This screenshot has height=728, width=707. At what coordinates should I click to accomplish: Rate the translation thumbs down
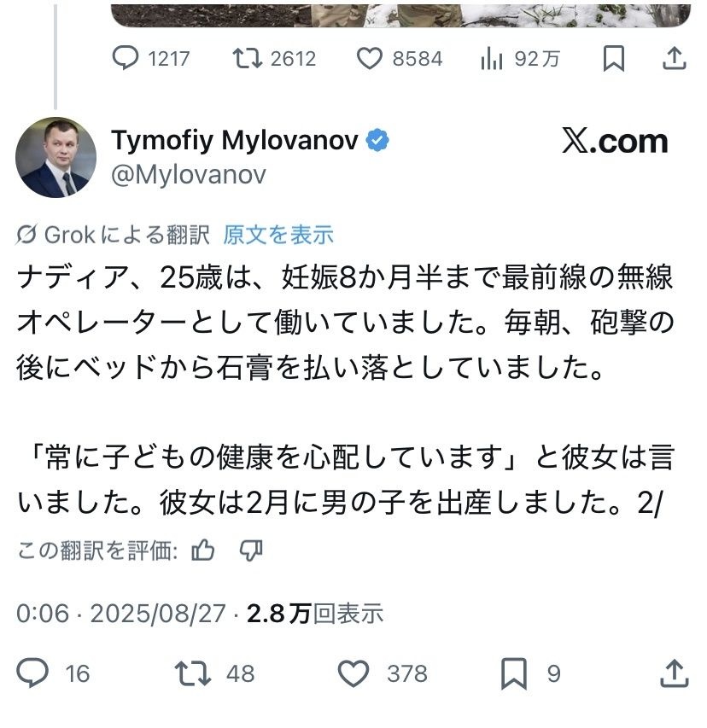pyautogui.click(x=250, y=551)
